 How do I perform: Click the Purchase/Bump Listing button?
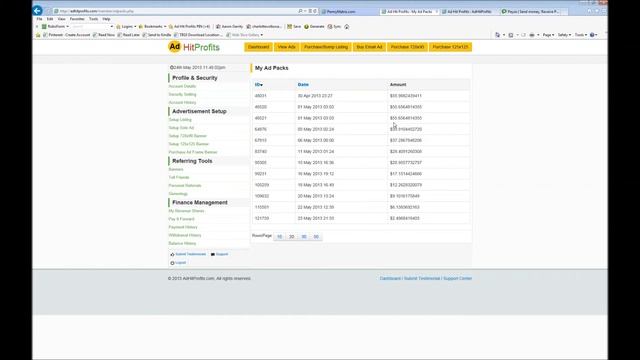(x=326, y=47)
